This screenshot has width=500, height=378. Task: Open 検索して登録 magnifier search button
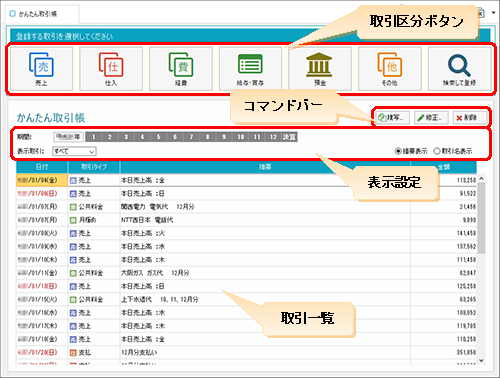click(459, 69)
